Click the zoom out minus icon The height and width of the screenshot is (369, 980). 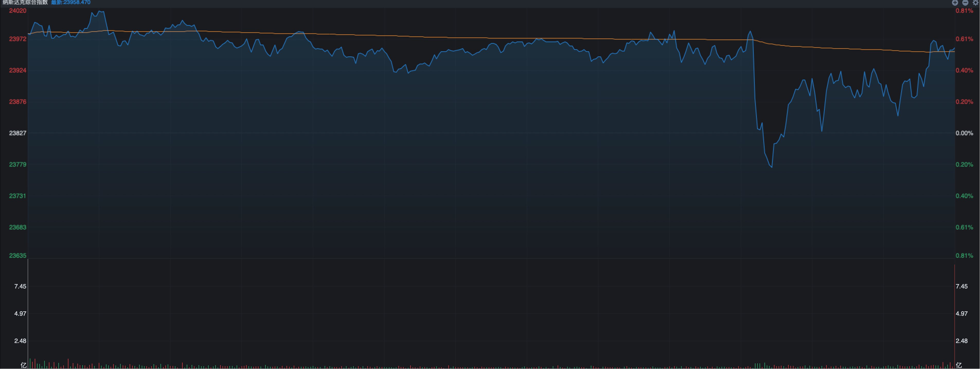(x=965, y=3)
